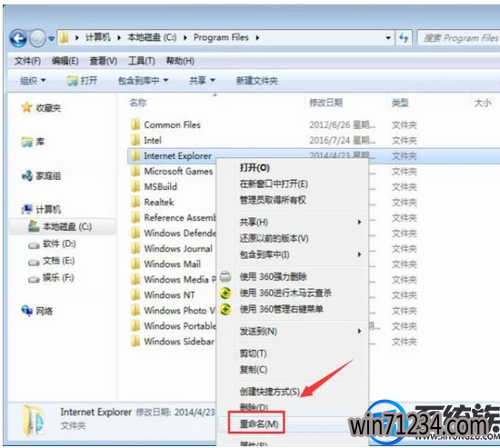Screen dimensions: 500x448
Task: Click the address bar folder icon
Action: (65, 37)
